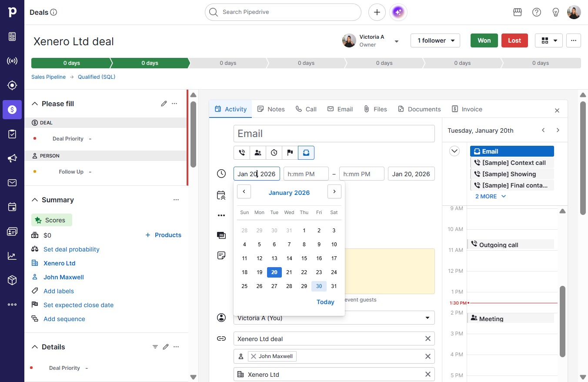Toggle the all-day events chevron circle

point(454,151)
